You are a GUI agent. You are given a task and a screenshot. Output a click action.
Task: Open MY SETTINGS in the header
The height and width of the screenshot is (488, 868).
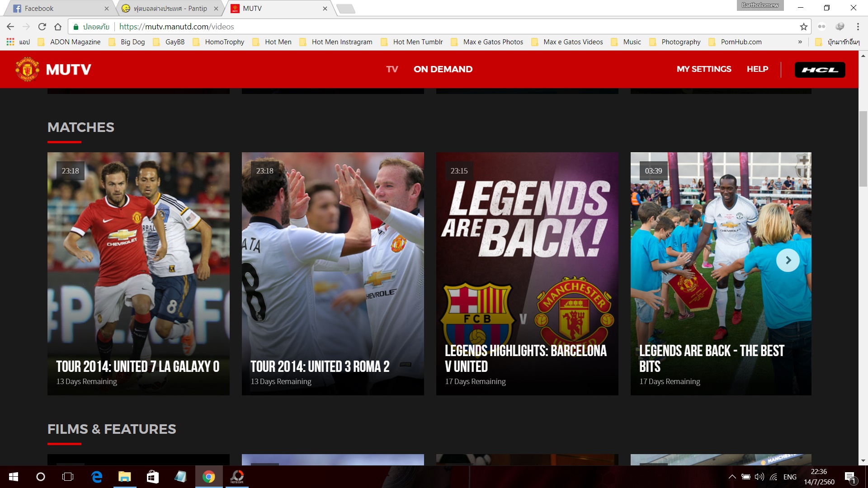tap(704, 69)
